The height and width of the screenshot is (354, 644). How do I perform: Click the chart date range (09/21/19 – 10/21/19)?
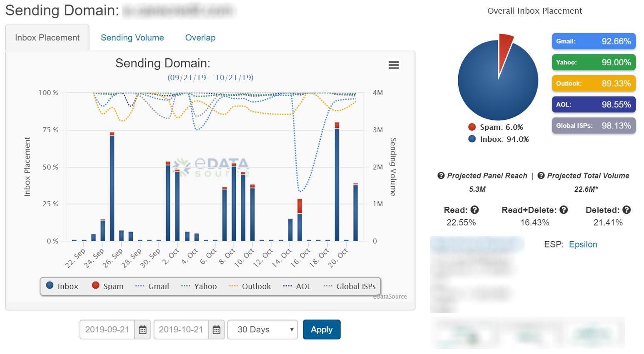click(x=210, y=77)
